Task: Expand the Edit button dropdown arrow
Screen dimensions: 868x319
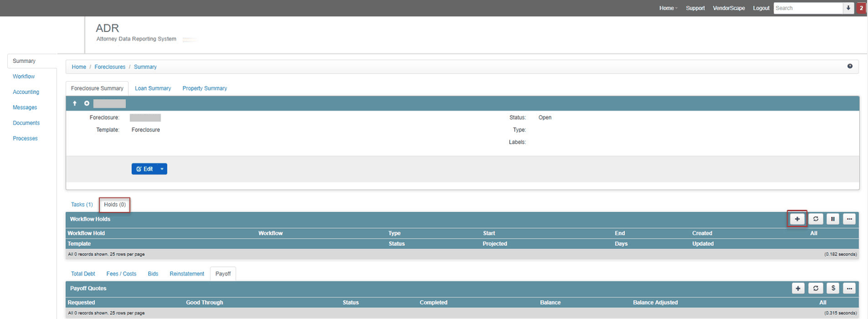Action: [x=162, y=169]
